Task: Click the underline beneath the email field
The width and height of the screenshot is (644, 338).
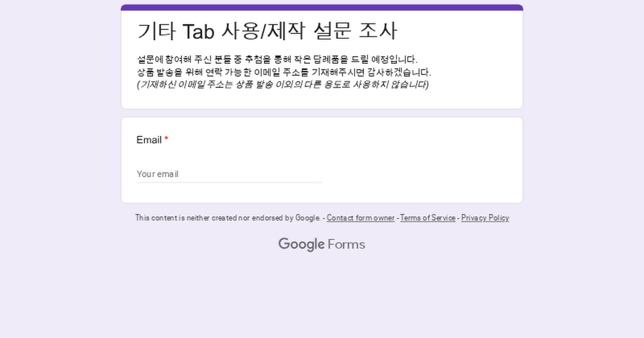Action: coord(229,182)
